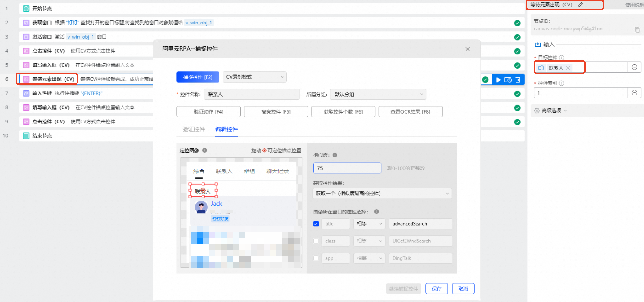Run the selected step with play icon
This screenshot has width=644, height=302.
click(498, 80)
